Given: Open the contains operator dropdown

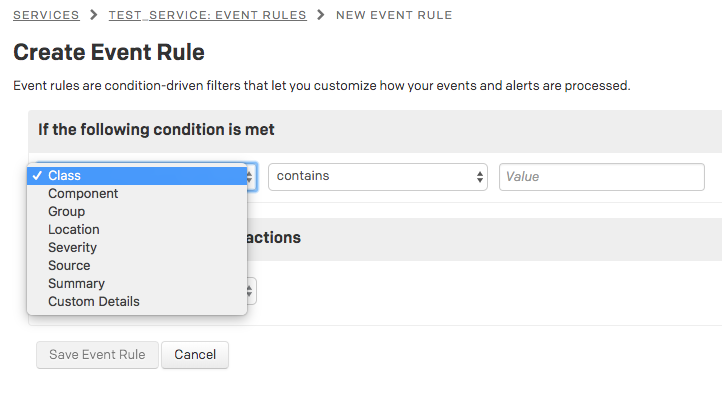Looking at the screenshot, I should 378,176.
